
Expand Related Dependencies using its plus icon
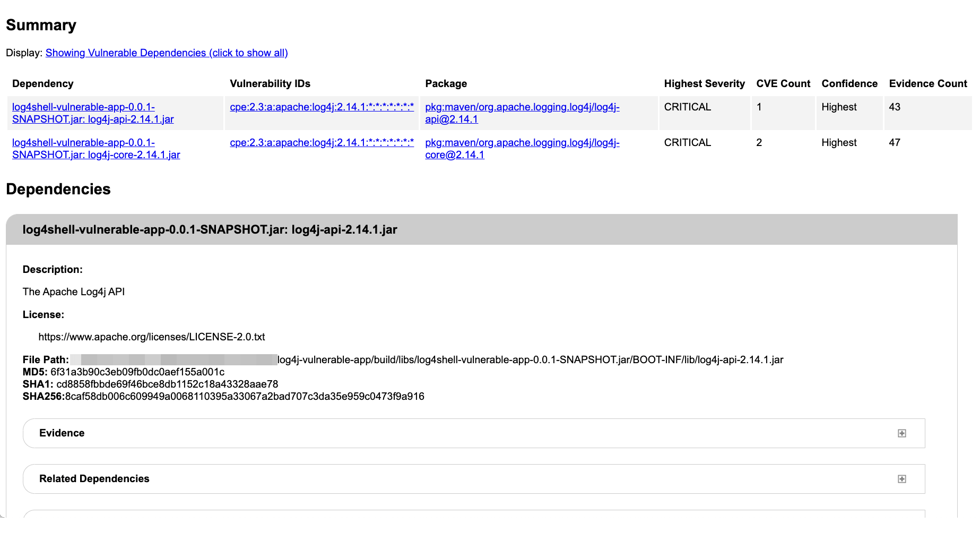point(901,478)
